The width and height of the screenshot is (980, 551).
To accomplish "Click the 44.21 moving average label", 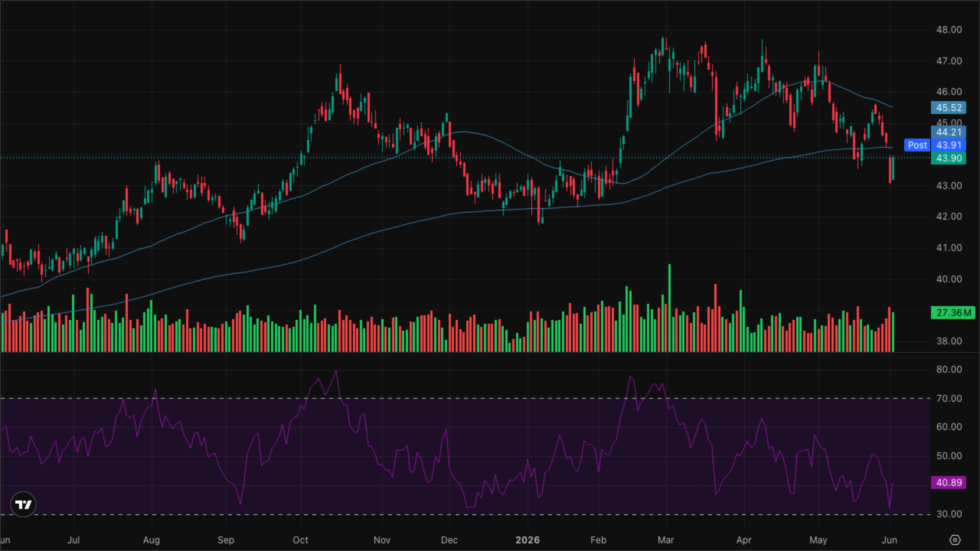I will 949,132.
